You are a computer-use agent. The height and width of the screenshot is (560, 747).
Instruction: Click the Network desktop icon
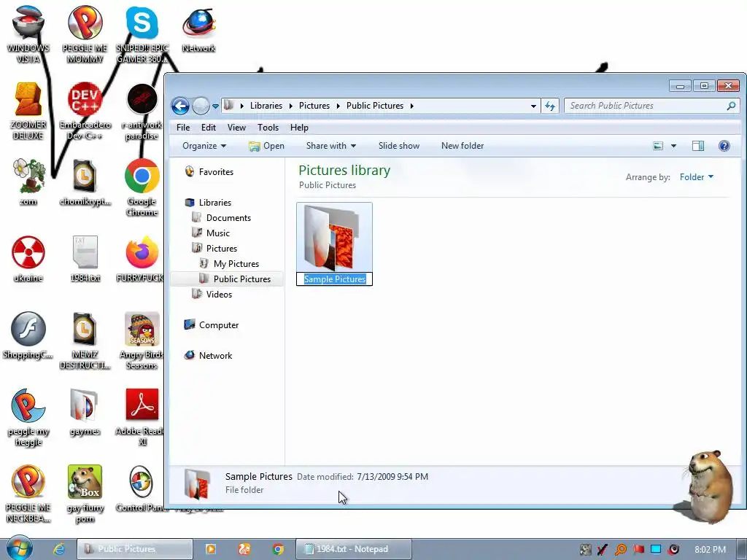(198, 29)
